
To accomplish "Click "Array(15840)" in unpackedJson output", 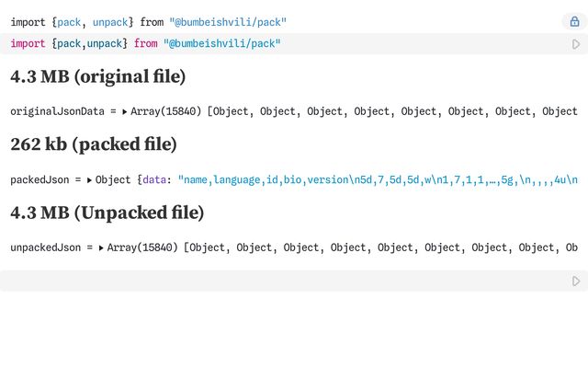I will pos(142,247).
